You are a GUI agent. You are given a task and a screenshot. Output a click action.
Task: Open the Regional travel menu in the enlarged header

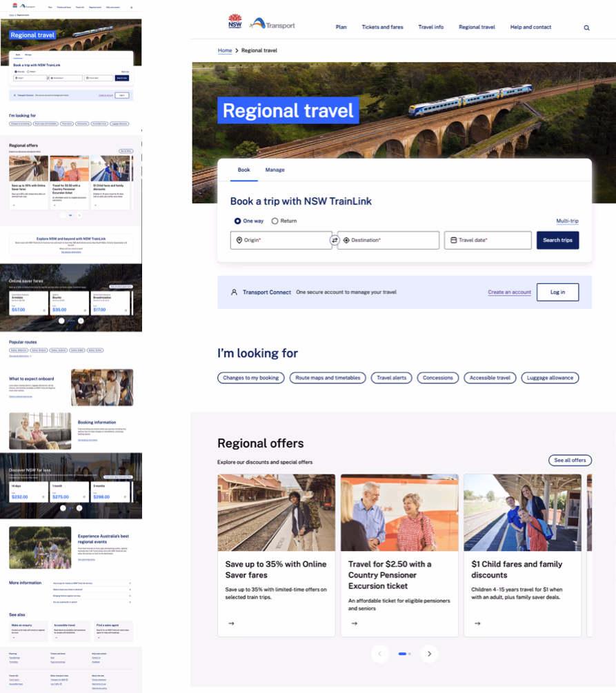[x=477, y=27]
